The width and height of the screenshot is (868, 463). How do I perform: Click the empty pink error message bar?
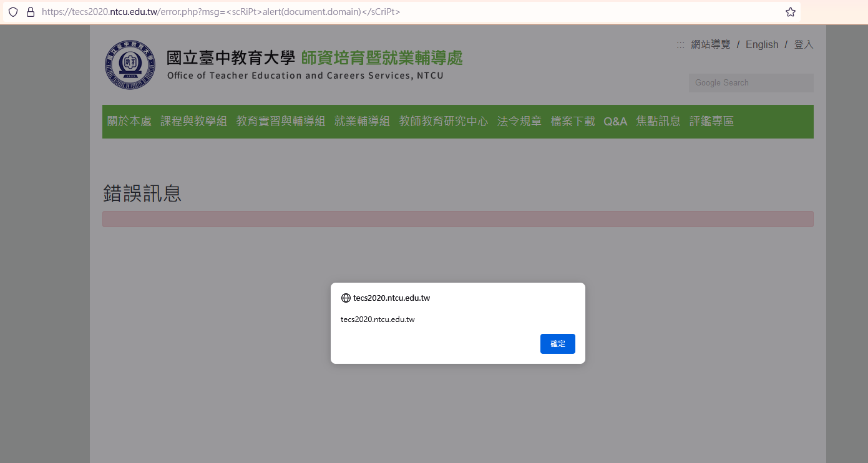coord(458,219)
